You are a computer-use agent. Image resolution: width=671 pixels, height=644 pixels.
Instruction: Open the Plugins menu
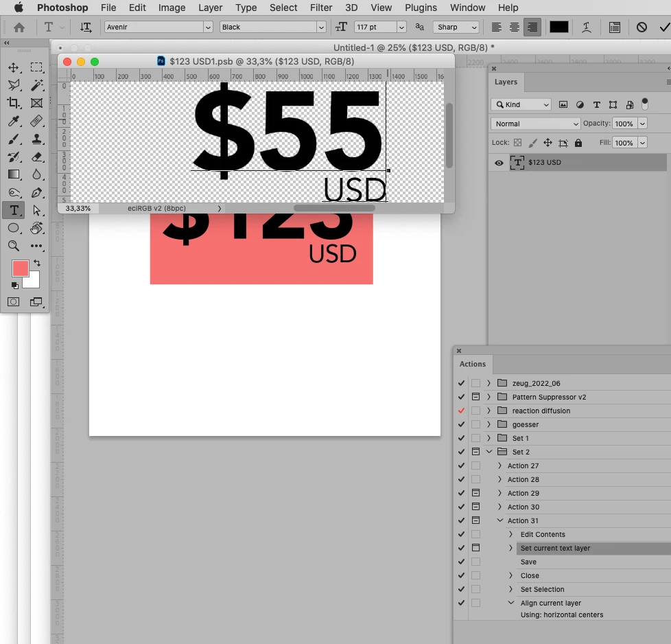click(x=421, y=8)
